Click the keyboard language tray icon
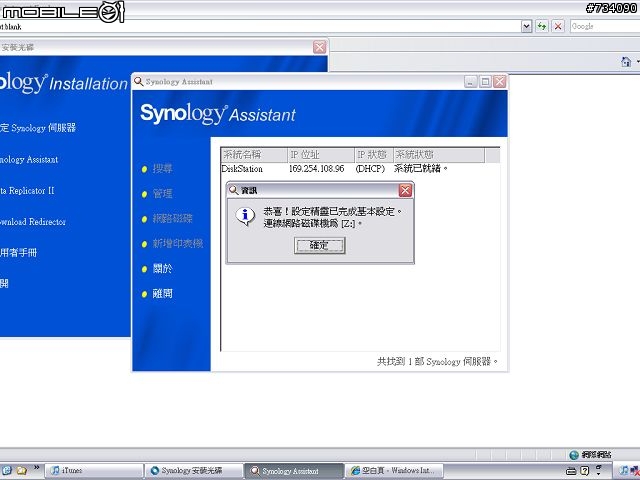This screenshot has height=480, width=640. click(571, 471)
